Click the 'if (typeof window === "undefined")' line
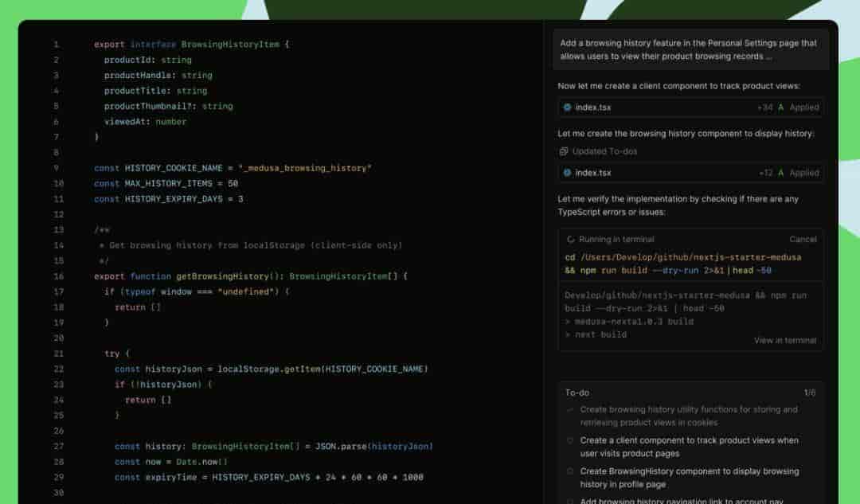Screen dimensions: 860x504 point(197,291)
